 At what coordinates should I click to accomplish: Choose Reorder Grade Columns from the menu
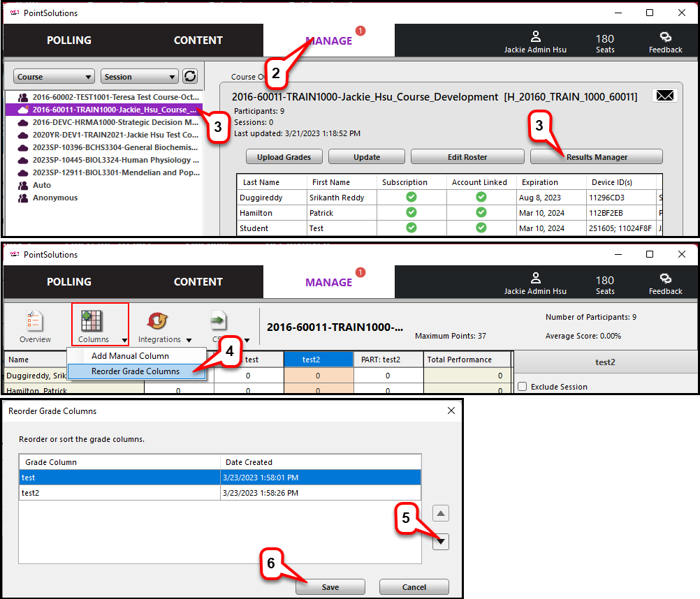137,371
